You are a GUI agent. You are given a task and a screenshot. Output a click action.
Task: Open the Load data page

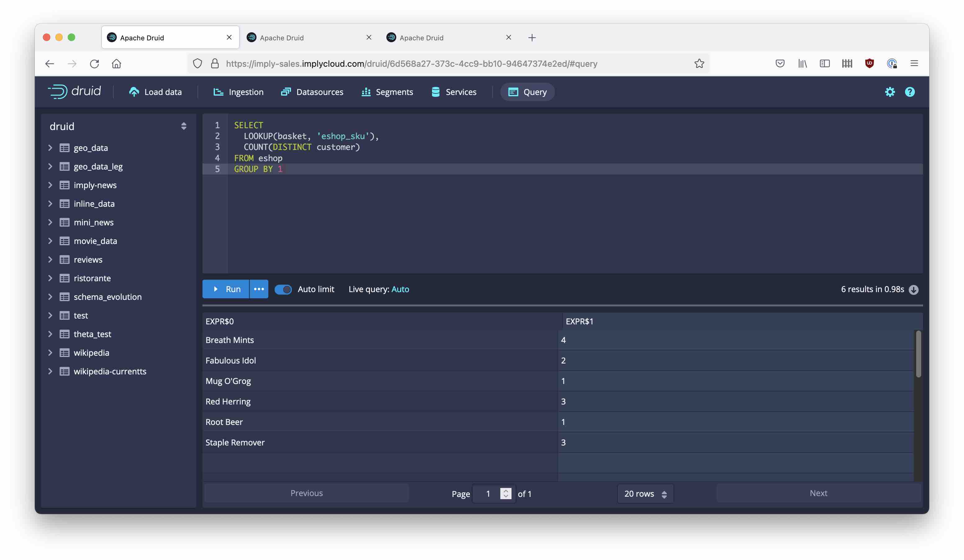click(x=155, y=92)
